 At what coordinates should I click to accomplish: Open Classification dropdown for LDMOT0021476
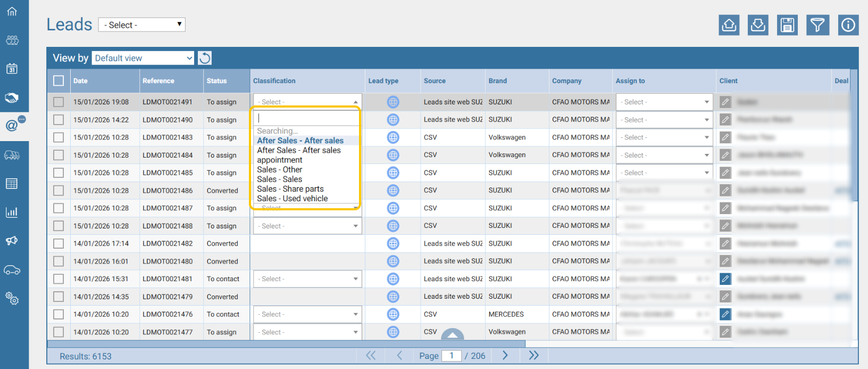pos(307,314)
